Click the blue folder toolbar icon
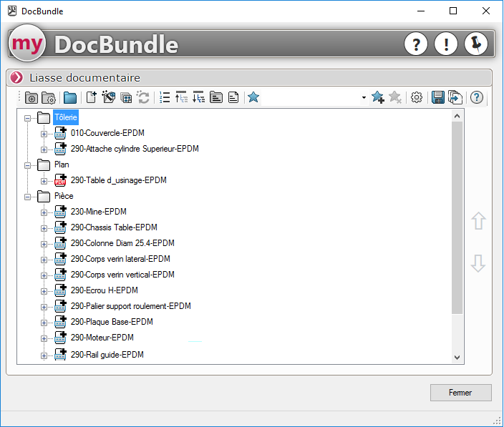The image size is (504, 427). pyautogui.click(x=69, y=98)
